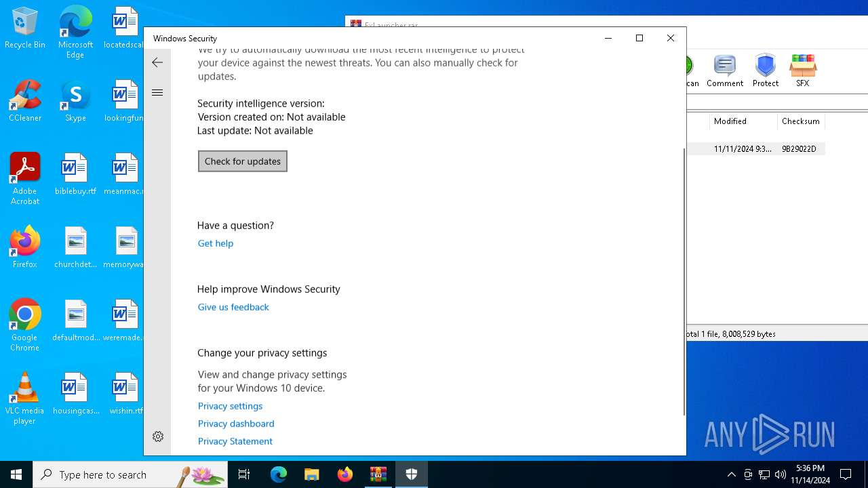The image size is (868, 488).
Task: Select the memorywa image file on desktop
Action: [125, 247]
